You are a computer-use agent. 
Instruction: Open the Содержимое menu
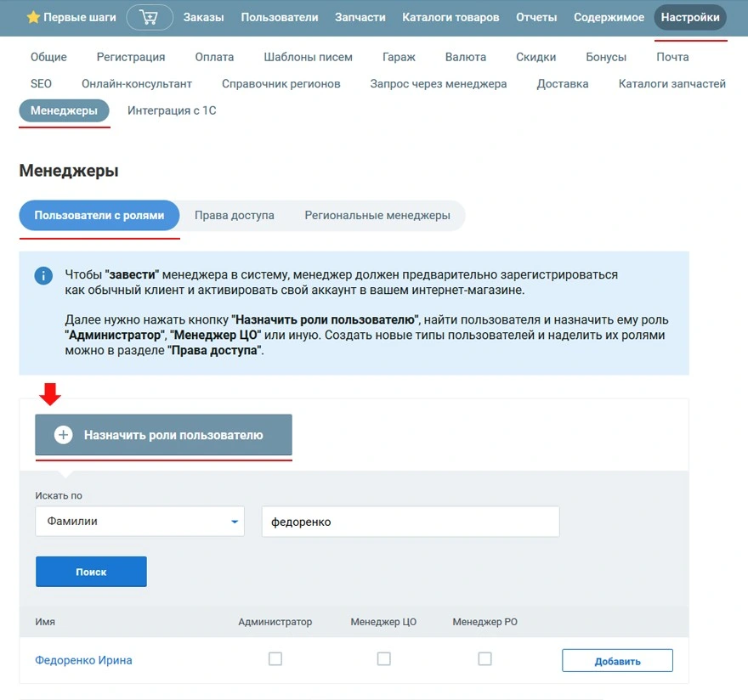(x=609, y=18)
